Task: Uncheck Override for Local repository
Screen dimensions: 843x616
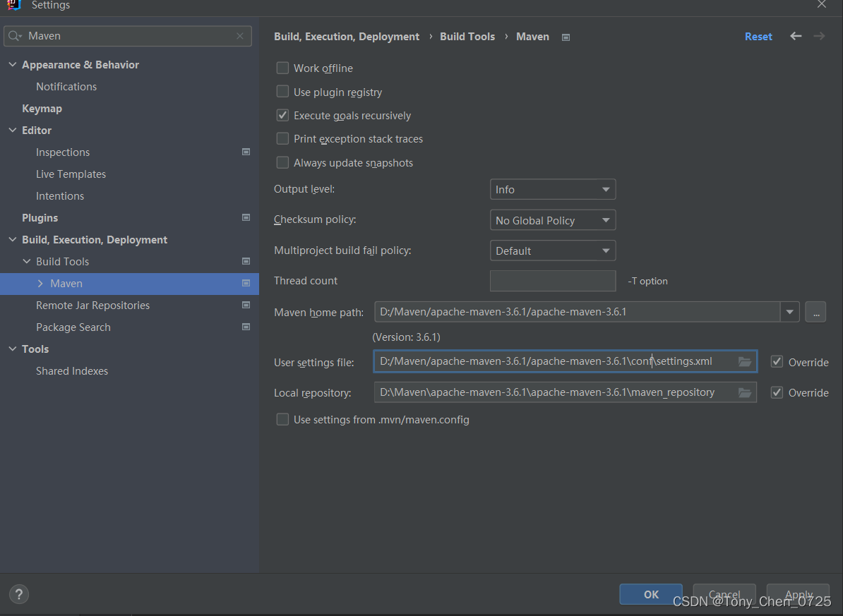Action: (777, 392)
